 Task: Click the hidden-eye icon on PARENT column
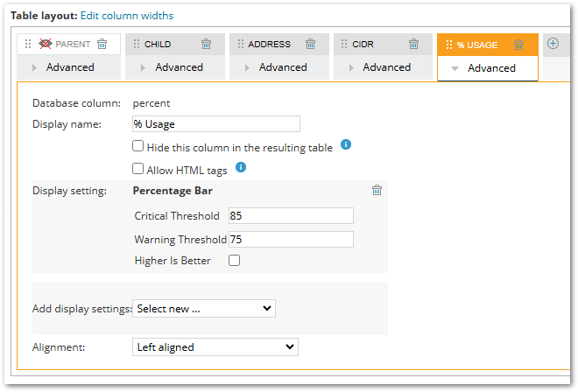click(46, 45)
